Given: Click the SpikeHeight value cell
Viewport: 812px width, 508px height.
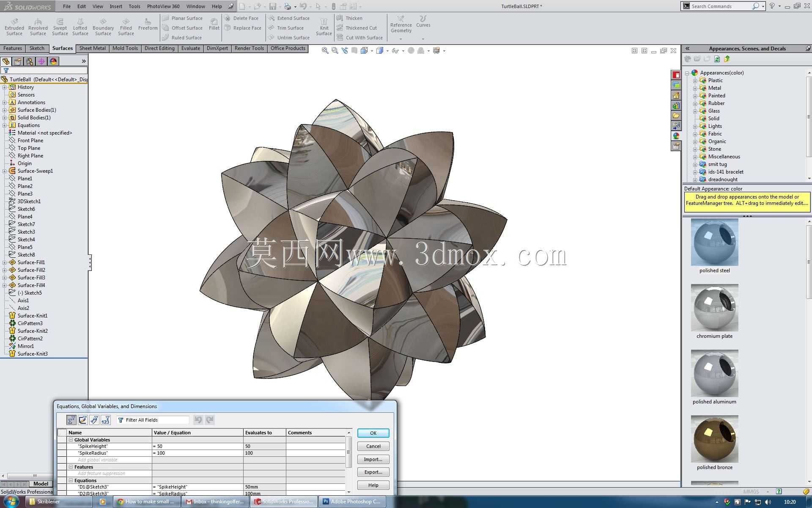Looking at the screenshot, I should (198, 446).
